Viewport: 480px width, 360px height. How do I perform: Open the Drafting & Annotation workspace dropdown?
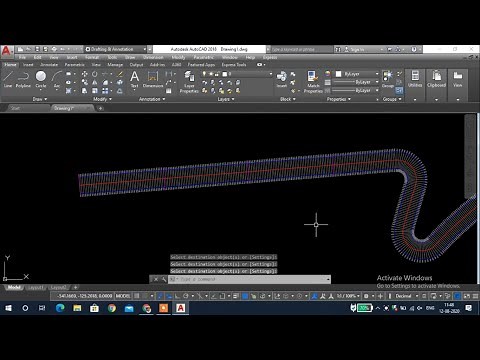pyautogui.click(x=115, y=49)
